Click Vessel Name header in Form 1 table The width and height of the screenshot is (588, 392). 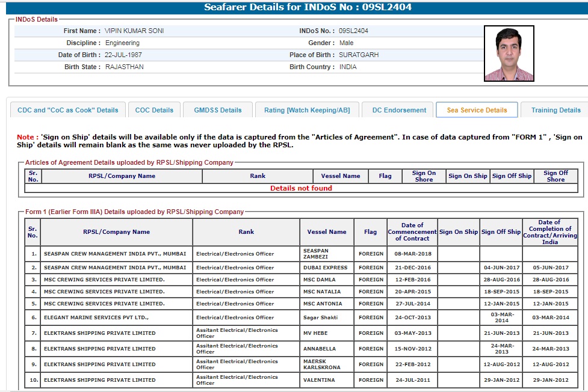pos(326,231)
